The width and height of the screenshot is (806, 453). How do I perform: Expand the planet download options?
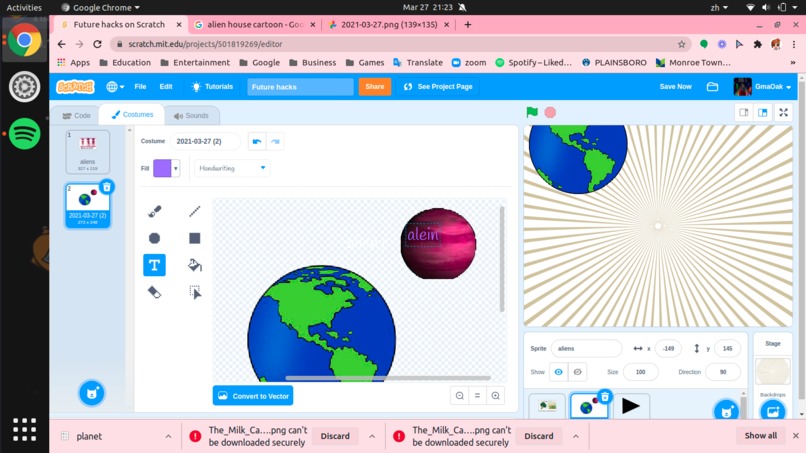pos(169,436)
